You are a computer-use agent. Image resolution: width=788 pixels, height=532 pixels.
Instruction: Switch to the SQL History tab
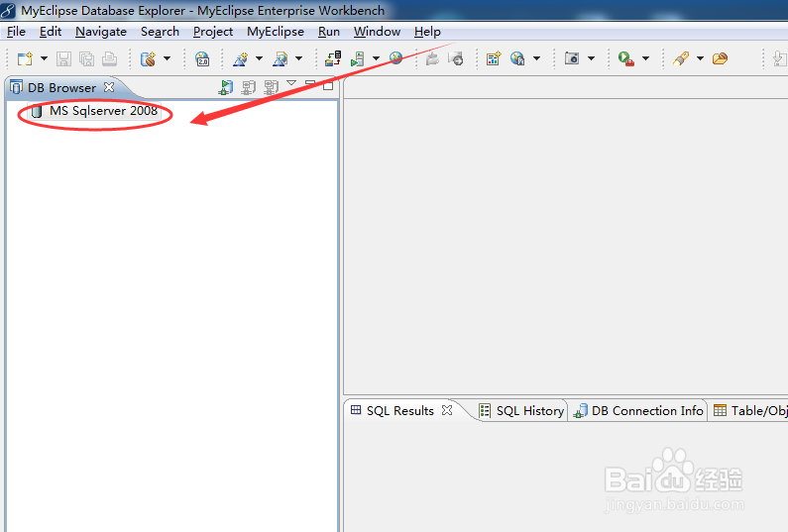pos(521,411)
